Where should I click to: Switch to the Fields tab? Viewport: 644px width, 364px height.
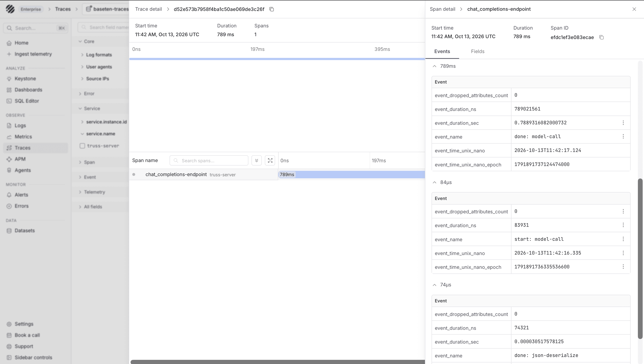[478, 51]
